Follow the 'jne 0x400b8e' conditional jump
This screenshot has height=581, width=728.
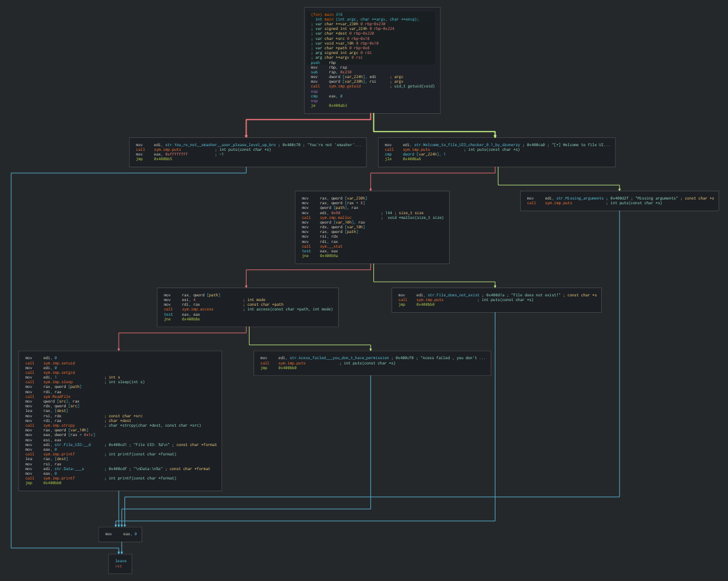point(190,319)
